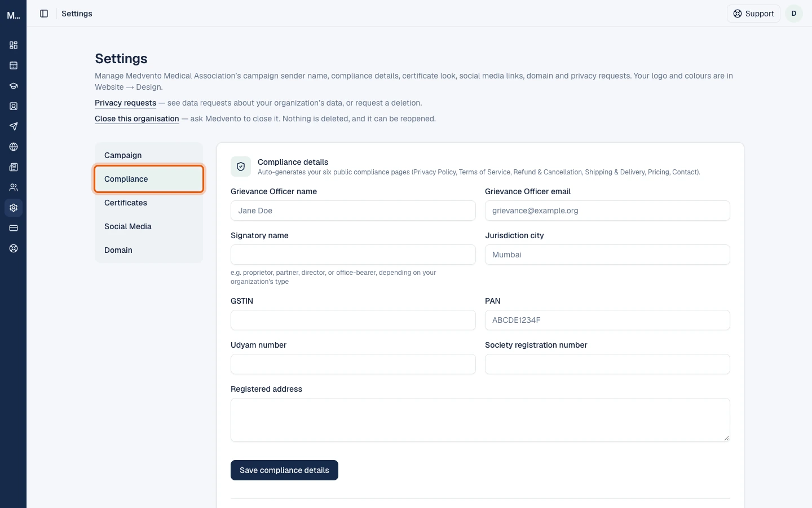Open the lifebuoy help icon in sidebar
Viewport: 812px width, 508px height.
[14, 248]
